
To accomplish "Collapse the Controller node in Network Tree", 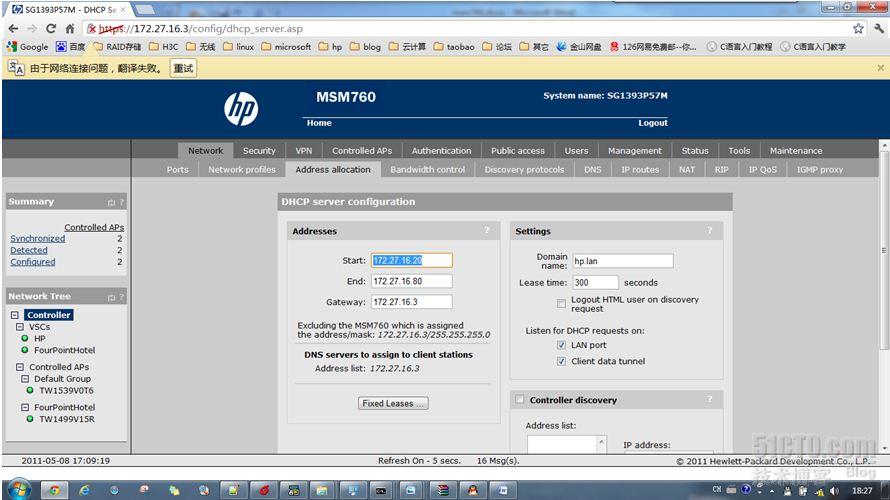I will [15, 315].
